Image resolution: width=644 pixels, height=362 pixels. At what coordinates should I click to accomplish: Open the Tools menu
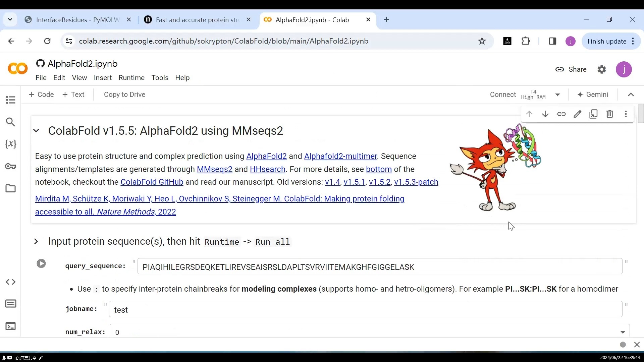coord(160,78)
